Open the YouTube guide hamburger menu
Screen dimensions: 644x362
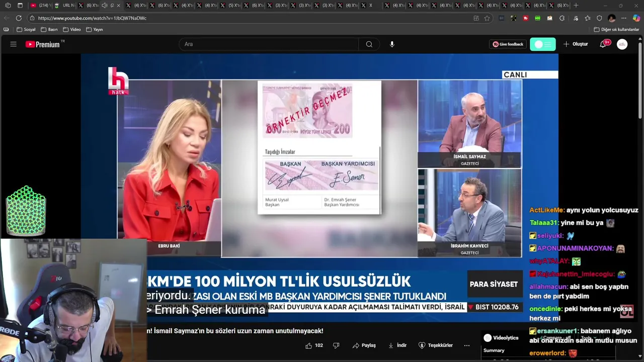pyautogui.click(x=14, y=44)
